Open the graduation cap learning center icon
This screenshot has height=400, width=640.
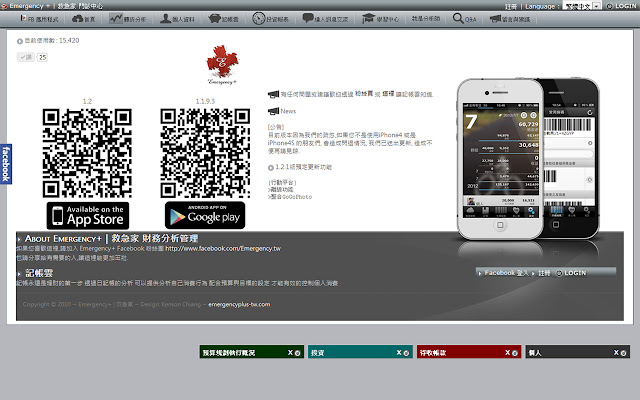pos(368,18)
